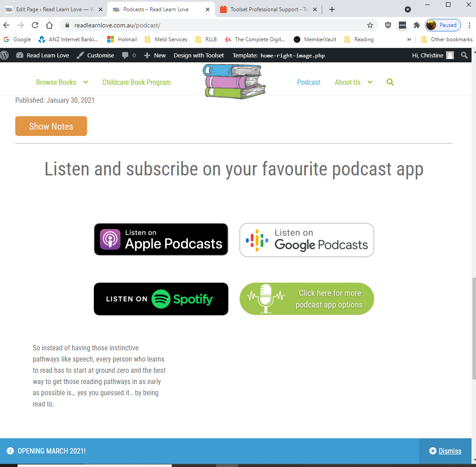The image size is (476, 467).
Task: Open the uBlock shield extension icon
Action: tap(388, 25)
